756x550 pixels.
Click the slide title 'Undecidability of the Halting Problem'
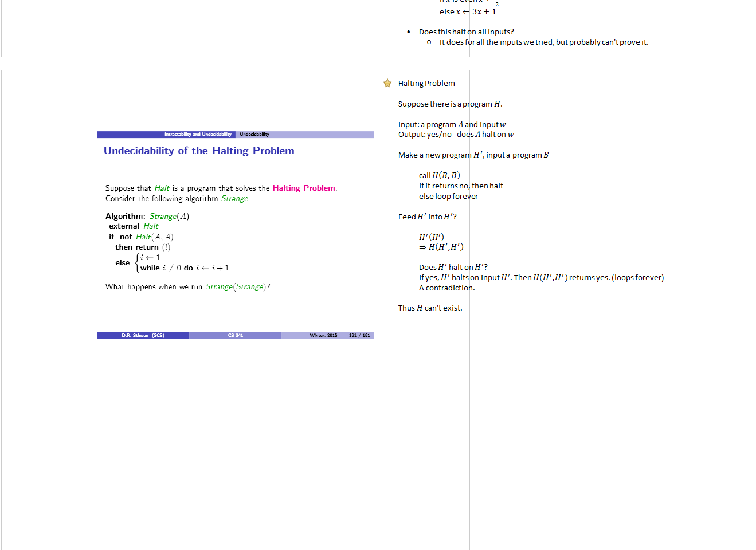[x=199, y=151]
